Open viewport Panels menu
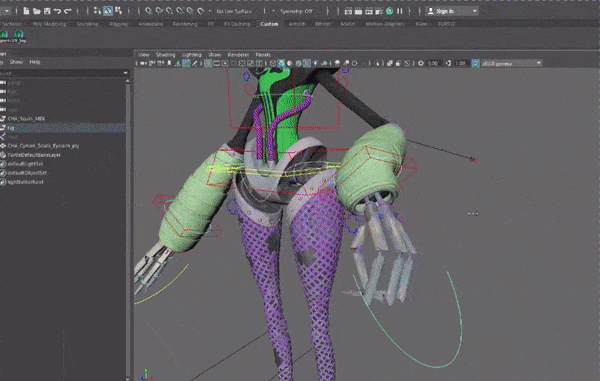Screen dimensions: 600x381 coord(263,55)
